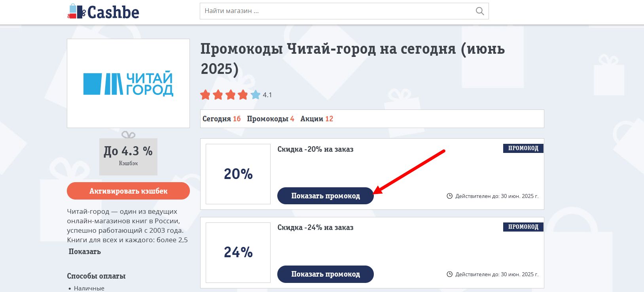Click 'ПРОМОКОД' badge on the 24% offer
The width and height of the screenshot is (644, 292).
(x=523, y=226)
